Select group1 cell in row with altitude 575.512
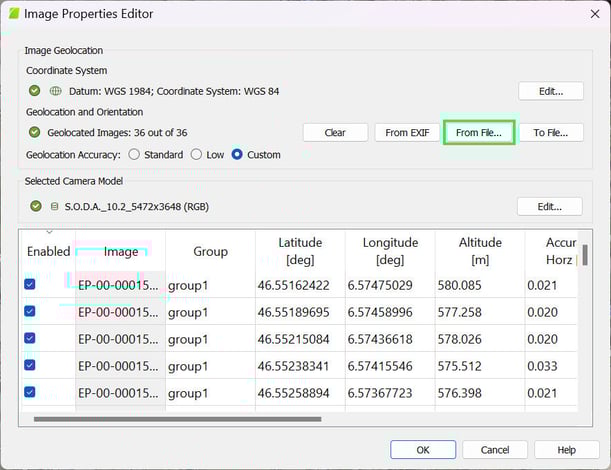Image resolution: width=611 pixels, height=470 pixels. (x=210, y=366)
